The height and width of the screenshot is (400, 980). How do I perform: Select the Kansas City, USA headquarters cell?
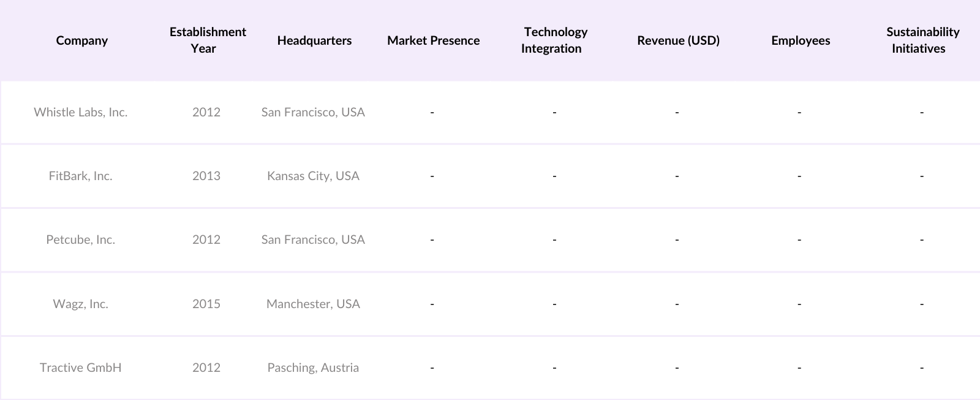[x=313, y=176]
